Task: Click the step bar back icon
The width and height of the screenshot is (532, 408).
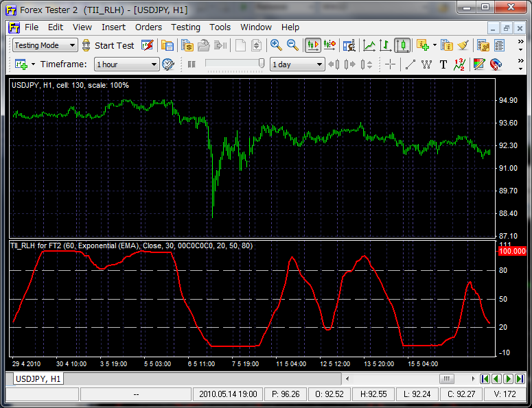Action: click(334, 64)
